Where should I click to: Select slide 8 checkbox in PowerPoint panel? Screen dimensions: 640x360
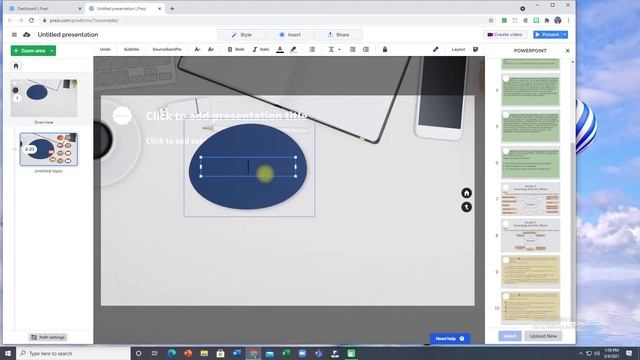pyautogui.click(x=506, y=224)
